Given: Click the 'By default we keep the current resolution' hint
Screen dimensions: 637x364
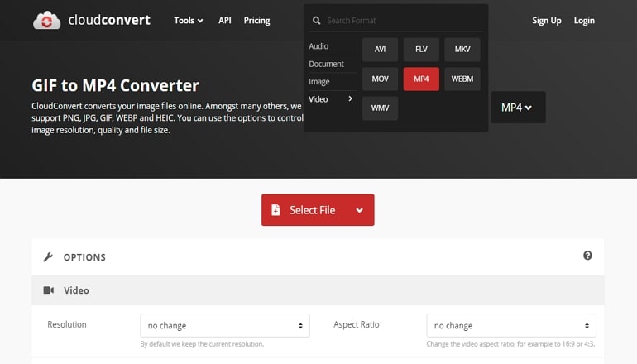Looking at the screenshot, I should [202, 344].
